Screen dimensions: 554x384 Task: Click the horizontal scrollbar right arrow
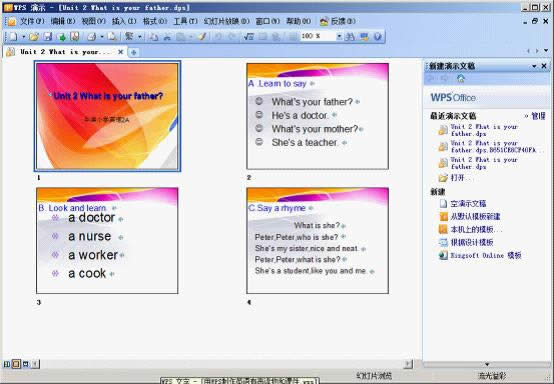tap(408, 364)
